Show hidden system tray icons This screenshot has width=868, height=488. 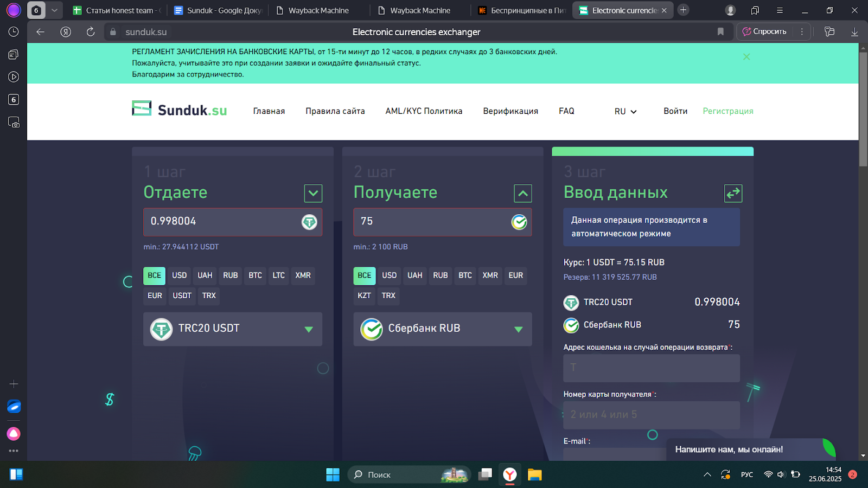pyautogui.click(x=707, y=474)
